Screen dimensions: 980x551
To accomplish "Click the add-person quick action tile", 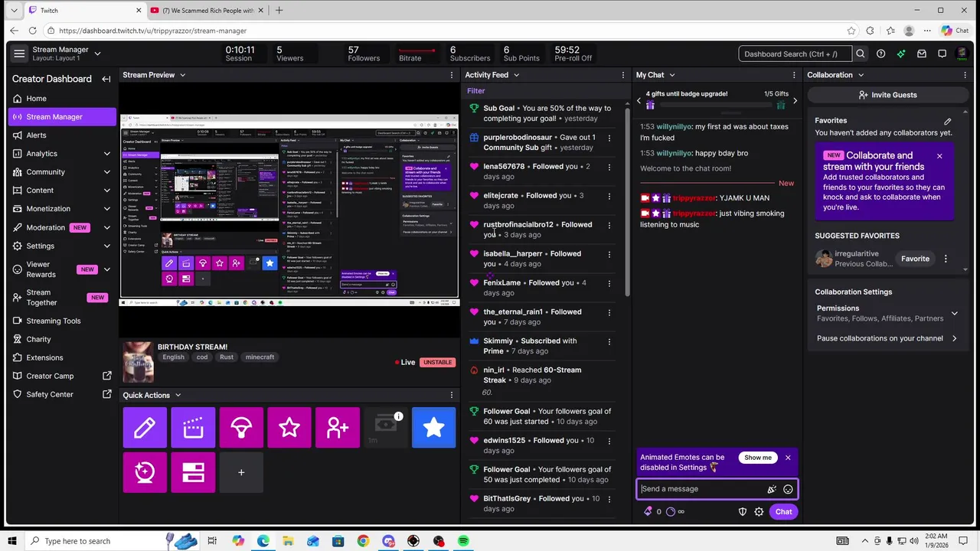I will pyautogui.click(x=338, y=428).
